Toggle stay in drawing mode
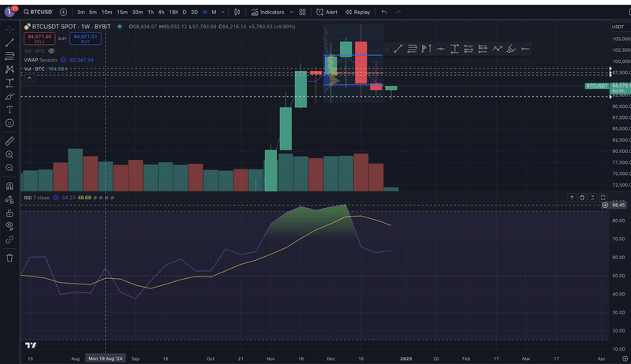Image resolution: width=631 pixels, height=364 pixels. (x=9, y=199)
